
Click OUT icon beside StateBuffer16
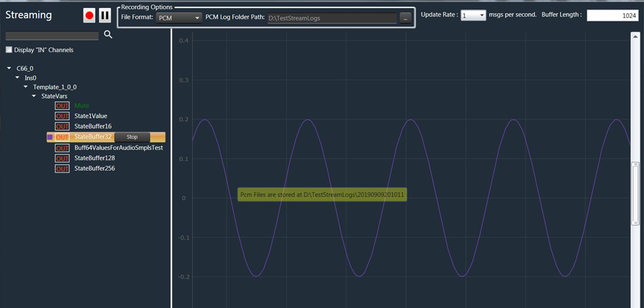(x=62, y=126)
